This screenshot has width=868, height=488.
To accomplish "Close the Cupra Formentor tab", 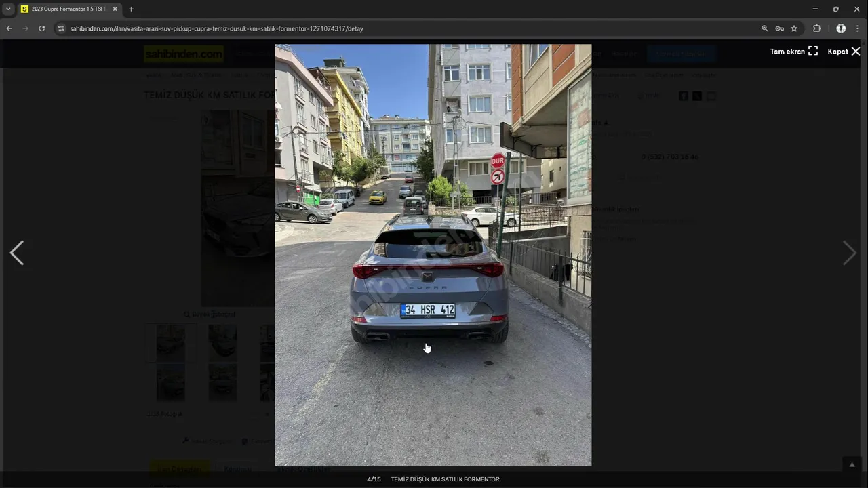I will (x=115, y=9).
